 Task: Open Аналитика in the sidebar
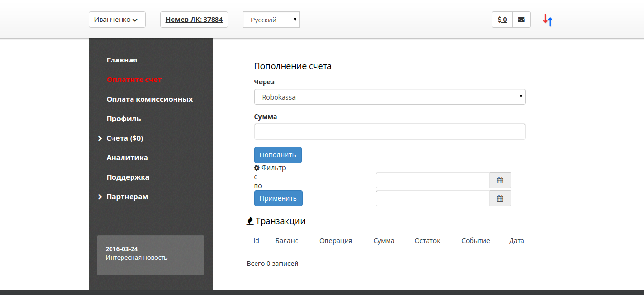click(127, 158)
